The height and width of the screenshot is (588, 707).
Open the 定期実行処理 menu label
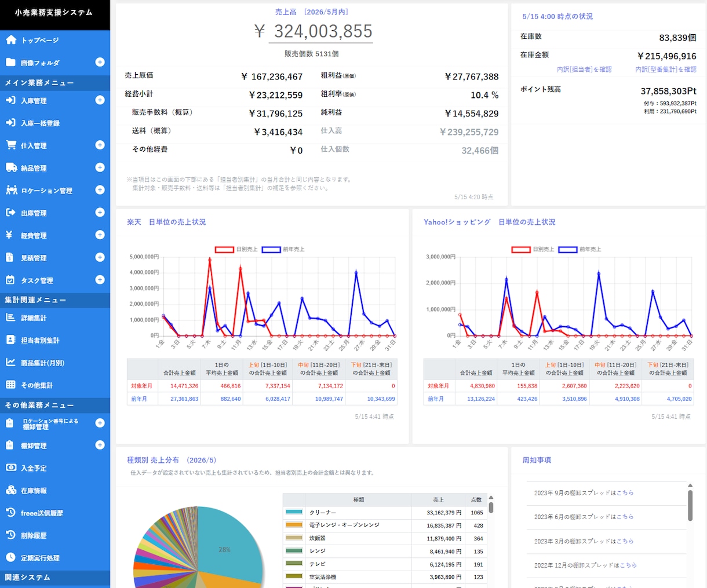point(40,558)
